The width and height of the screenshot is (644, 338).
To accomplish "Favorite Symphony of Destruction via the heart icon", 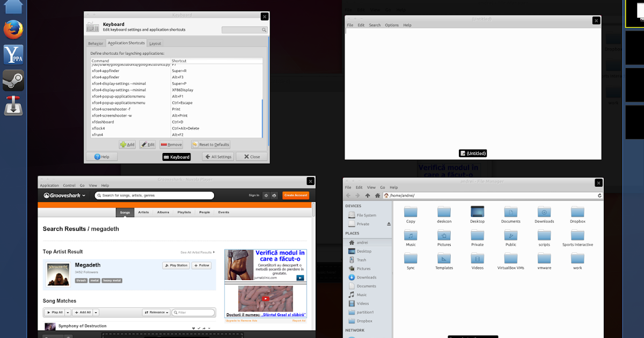I will (x=194, y=328).
